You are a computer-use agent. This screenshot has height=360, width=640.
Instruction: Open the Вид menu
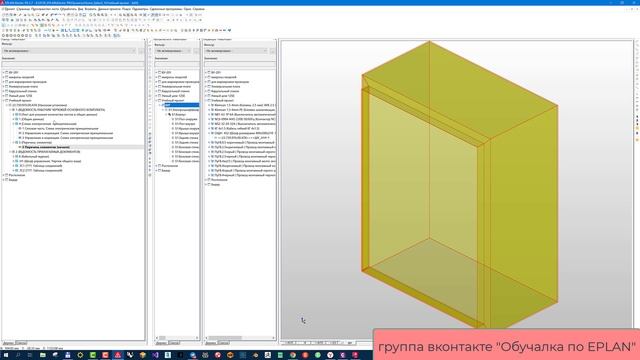coord(80,9)
